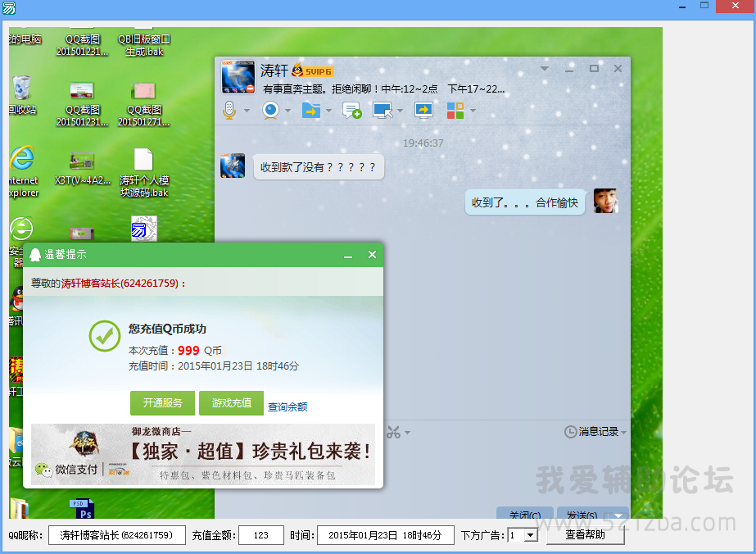
Task: Click the 微信支付 logo in banner
Action: pyautogui.click(x=66, y=470)
